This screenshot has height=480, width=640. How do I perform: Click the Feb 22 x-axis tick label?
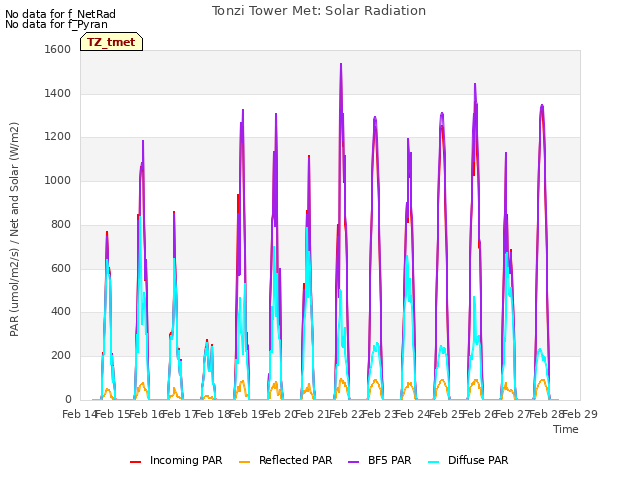(x=347, y=414)
